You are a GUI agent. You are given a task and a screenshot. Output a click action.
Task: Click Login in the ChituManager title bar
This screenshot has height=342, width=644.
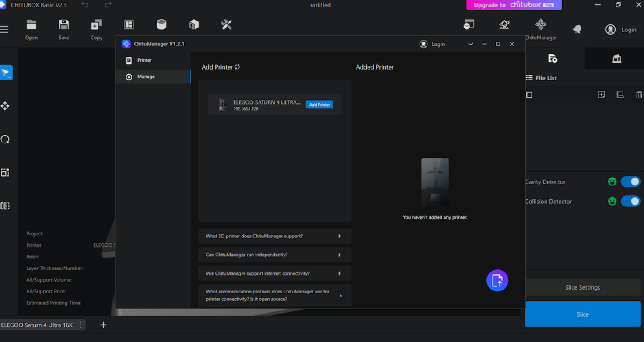(x=432, y=44)
